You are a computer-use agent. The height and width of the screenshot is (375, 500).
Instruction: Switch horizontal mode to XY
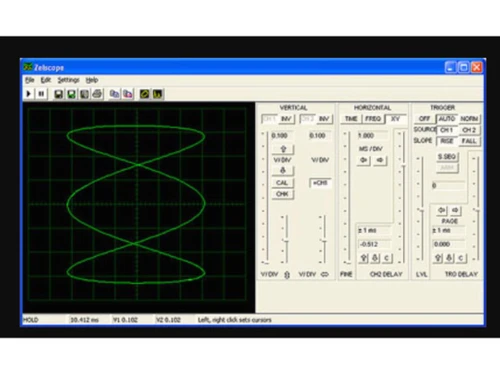point(395,119)
